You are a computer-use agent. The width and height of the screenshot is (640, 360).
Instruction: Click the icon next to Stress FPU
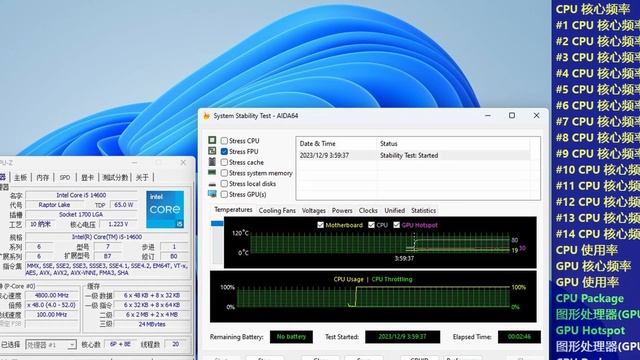pos(212,151)
